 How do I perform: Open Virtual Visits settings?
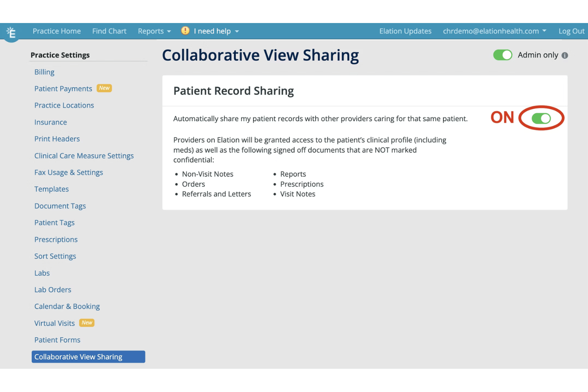pyautogui.click(x=54, y=323)
